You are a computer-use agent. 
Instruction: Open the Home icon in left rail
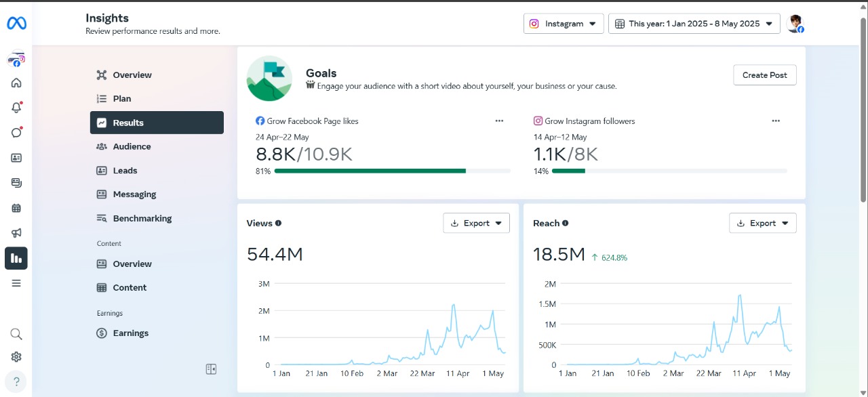click(16, 83)
